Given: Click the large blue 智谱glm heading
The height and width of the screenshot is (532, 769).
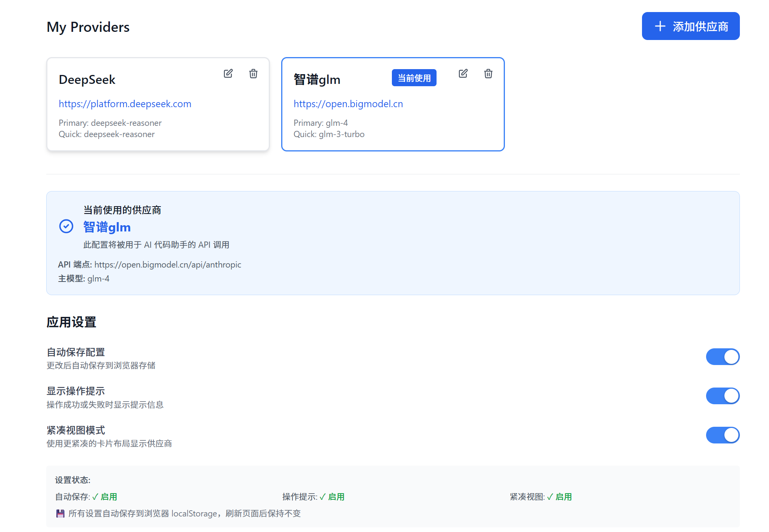Looking at the screenshot, I should click(107, 227).
